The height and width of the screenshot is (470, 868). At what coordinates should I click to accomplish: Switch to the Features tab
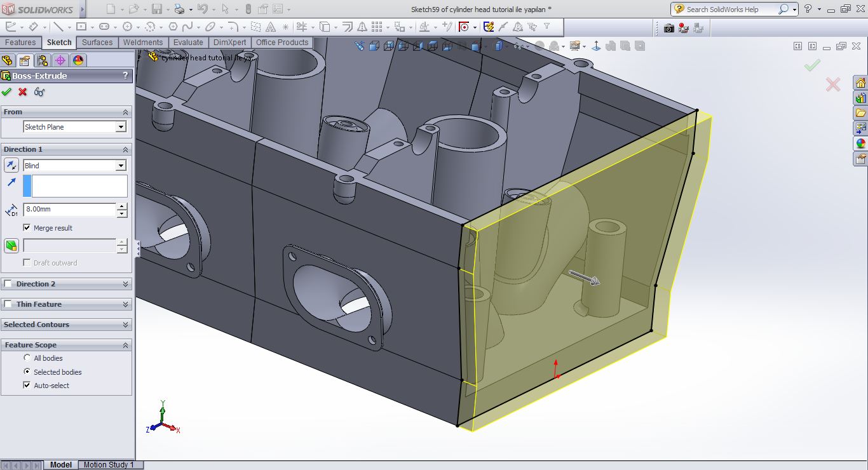pos(20,43)
